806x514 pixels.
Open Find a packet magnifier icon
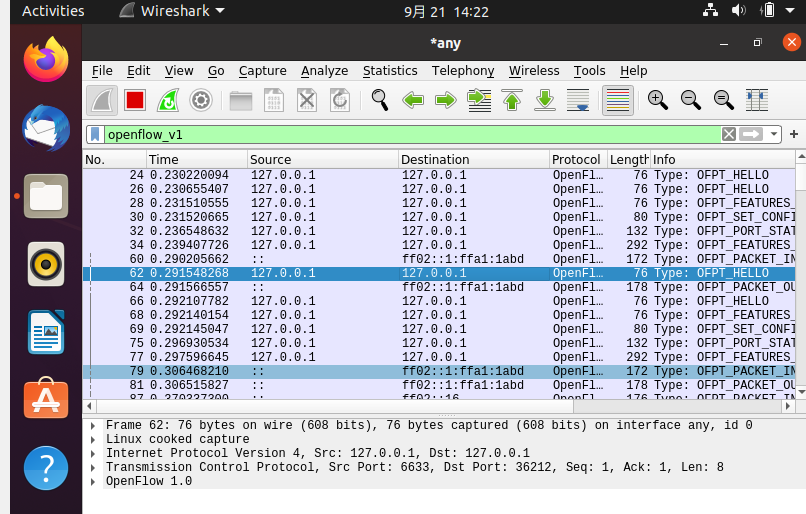pyautogui.click(x=380, y=100)
